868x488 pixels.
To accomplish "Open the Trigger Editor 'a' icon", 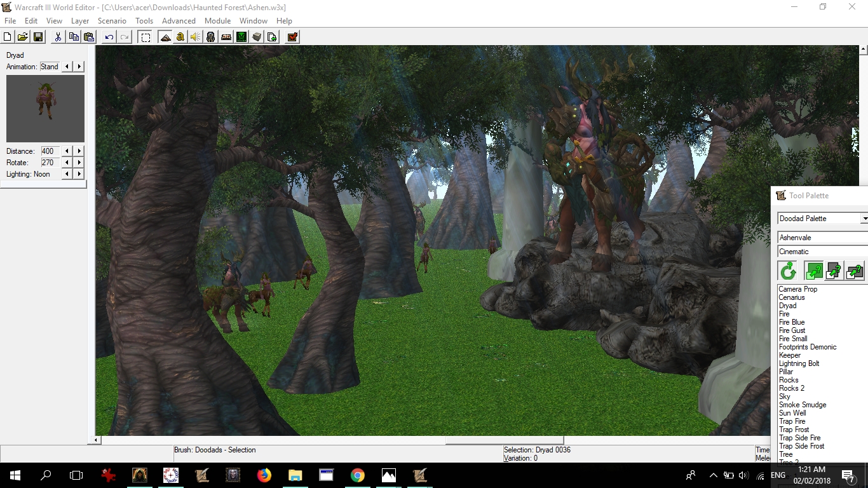I will point(180,37).
